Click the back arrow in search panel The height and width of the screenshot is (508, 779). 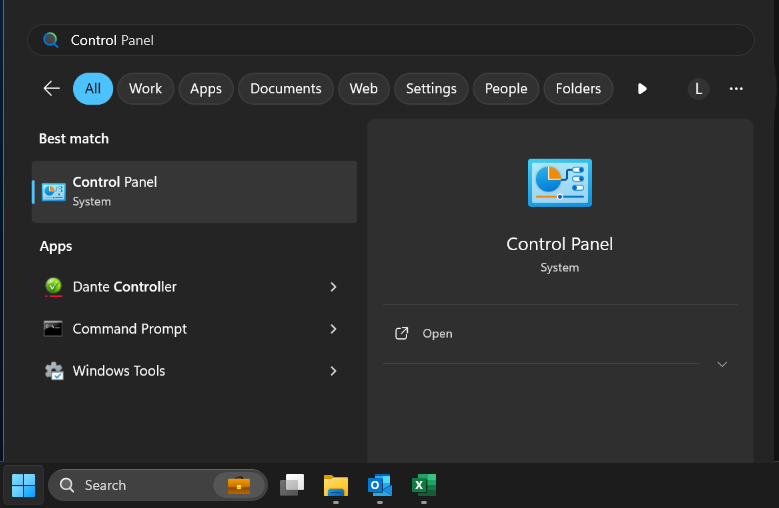pyautogui.click(x=52, y=88)
